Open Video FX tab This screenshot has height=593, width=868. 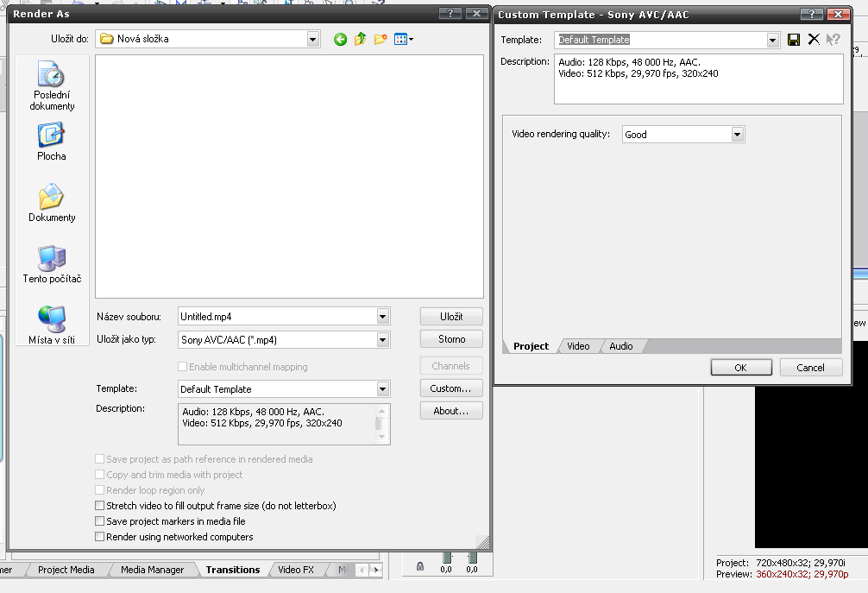point(296,570)
